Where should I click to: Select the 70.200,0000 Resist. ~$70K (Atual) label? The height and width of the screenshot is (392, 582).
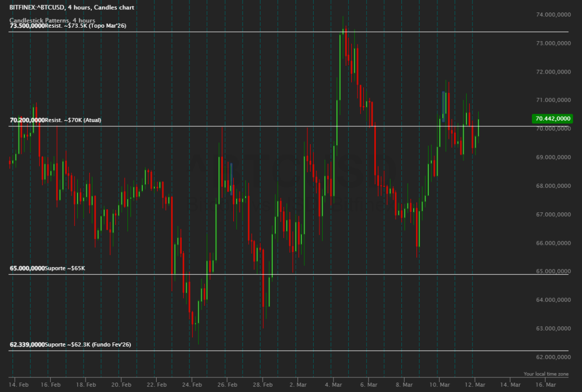[55, 120]
